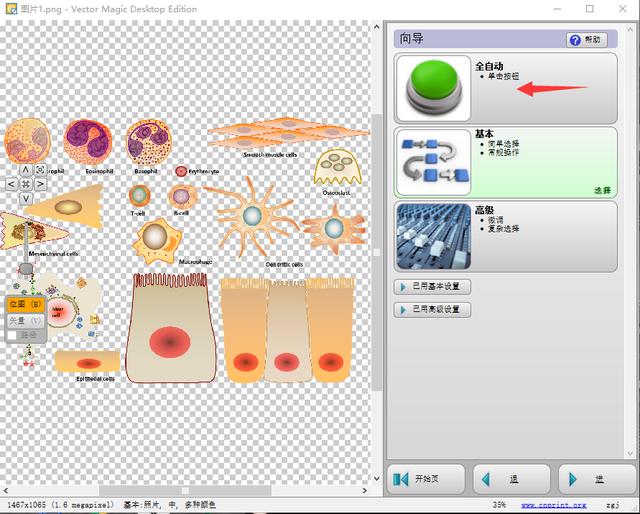640x514 pixels.
Task: Switch preview to Vector (矢量 V) mode
Action: pyautogui.click(x=25, y=321)
